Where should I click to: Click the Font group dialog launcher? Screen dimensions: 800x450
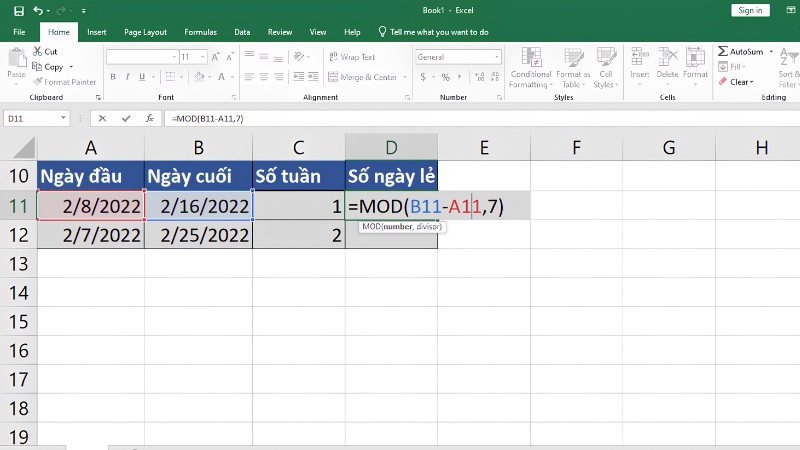(234, 97)
